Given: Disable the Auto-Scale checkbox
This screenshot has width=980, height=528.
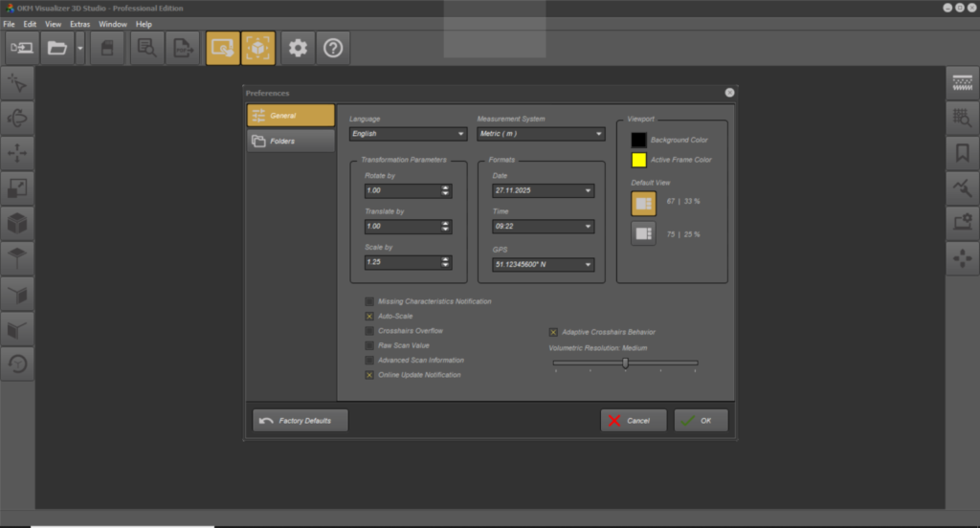Looking at the screenshot, I should click(x=369, y=316).
